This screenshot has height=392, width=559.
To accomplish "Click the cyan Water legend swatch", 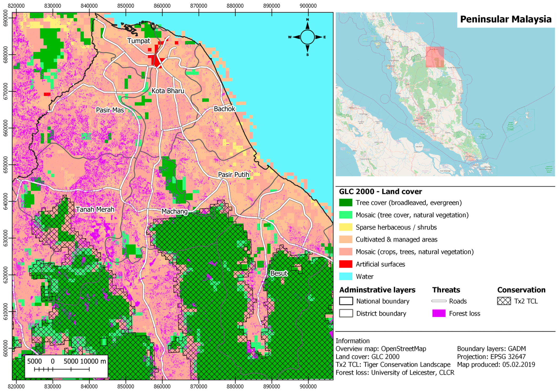I will tap(345, 276).
